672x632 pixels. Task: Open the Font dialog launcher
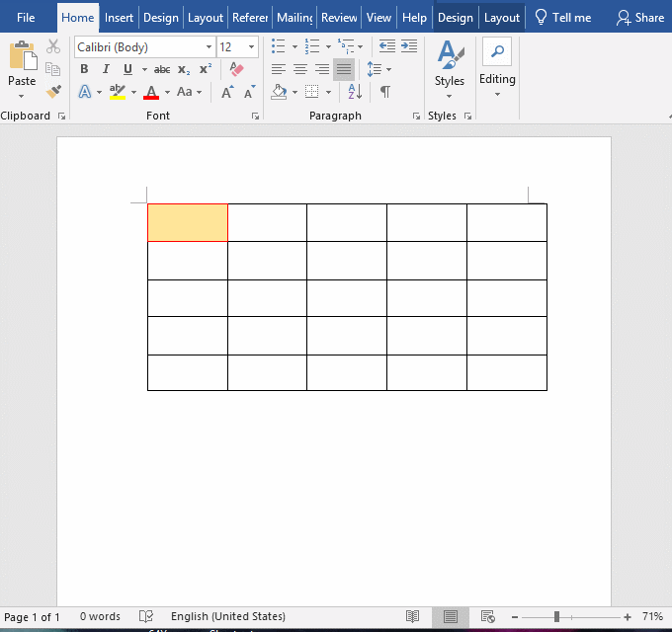pos(255,117)
